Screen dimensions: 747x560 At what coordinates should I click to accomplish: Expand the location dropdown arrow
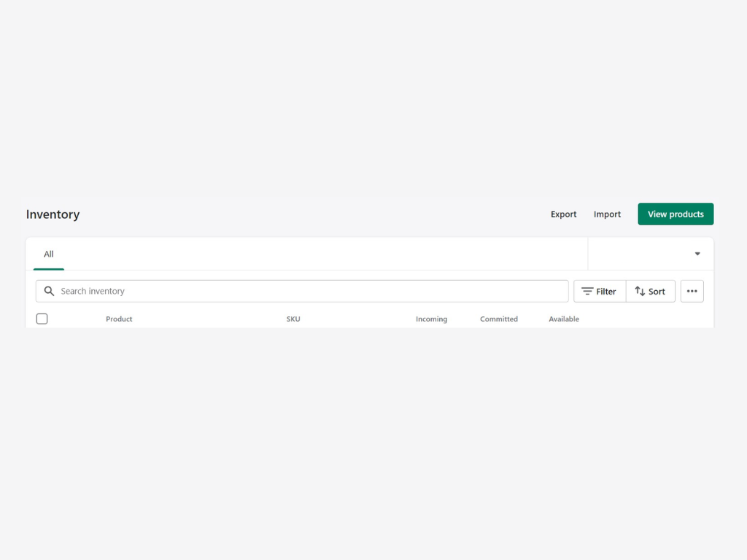(x=697, y=254)
